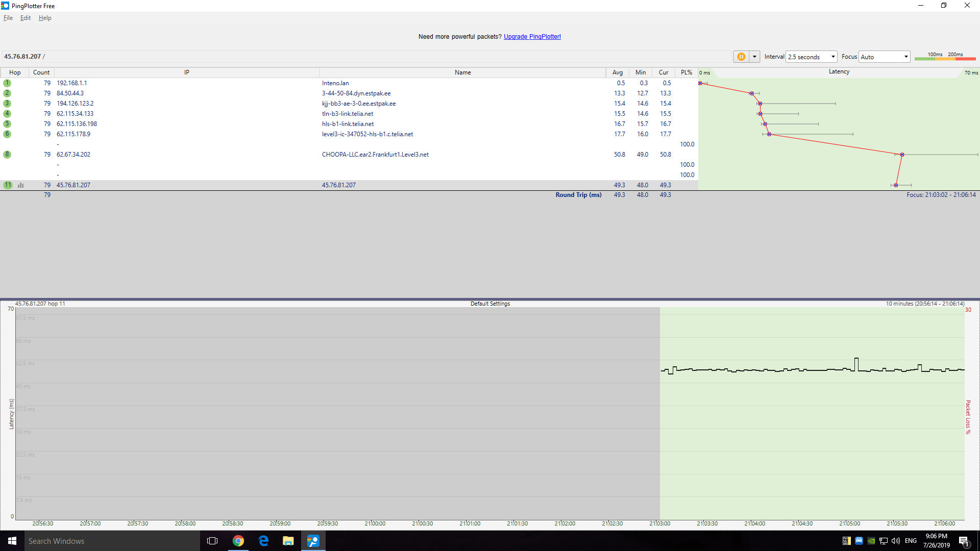Select hop 6 green circle icon
This screenshot has width=980, height=551.
click(7, 134)
